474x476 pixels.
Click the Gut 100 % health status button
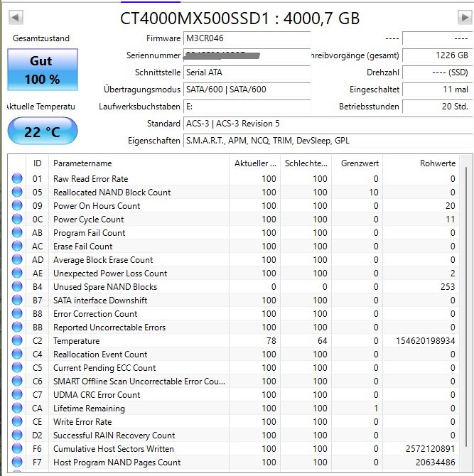tap(43, 70)
